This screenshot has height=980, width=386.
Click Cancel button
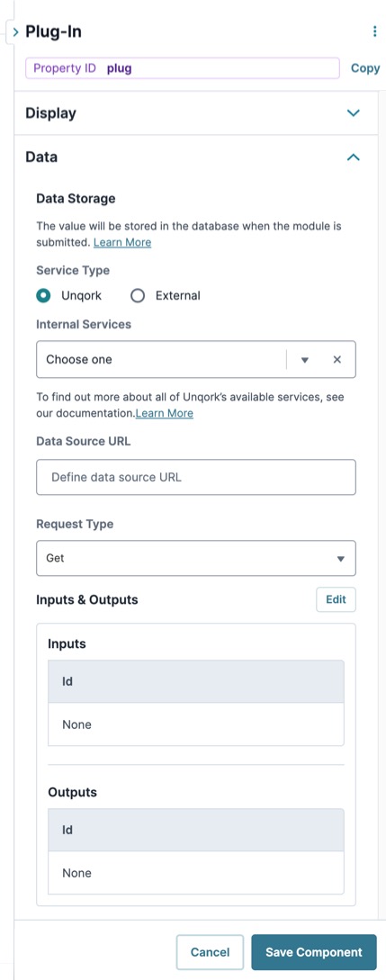pyautogui.click(x=210, y=952)
